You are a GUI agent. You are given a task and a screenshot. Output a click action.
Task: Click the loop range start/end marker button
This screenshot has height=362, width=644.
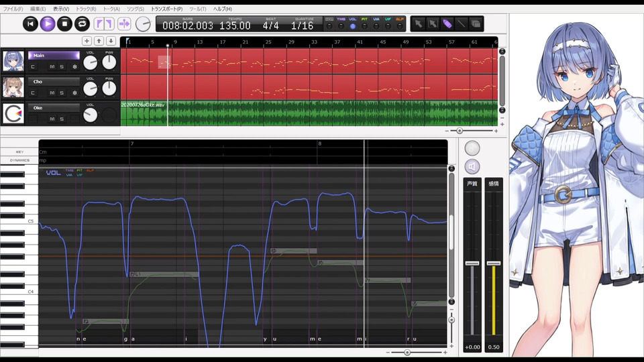(104, 24)
